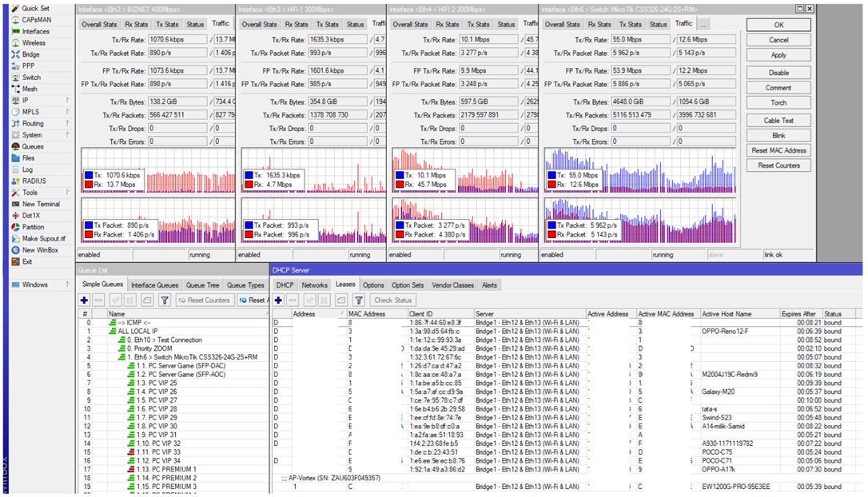Switch to Tx Stats tab in Eth6 Switch window
Image resolution: width=868 pixels, height=497 pixels.
pos(630,24)
